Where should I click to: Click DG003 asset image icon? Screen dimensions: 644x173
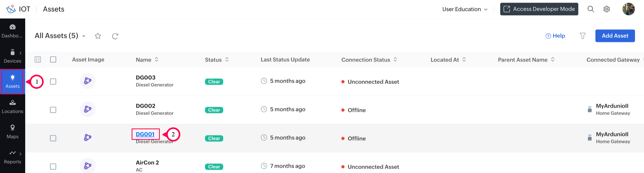(88, 81)
